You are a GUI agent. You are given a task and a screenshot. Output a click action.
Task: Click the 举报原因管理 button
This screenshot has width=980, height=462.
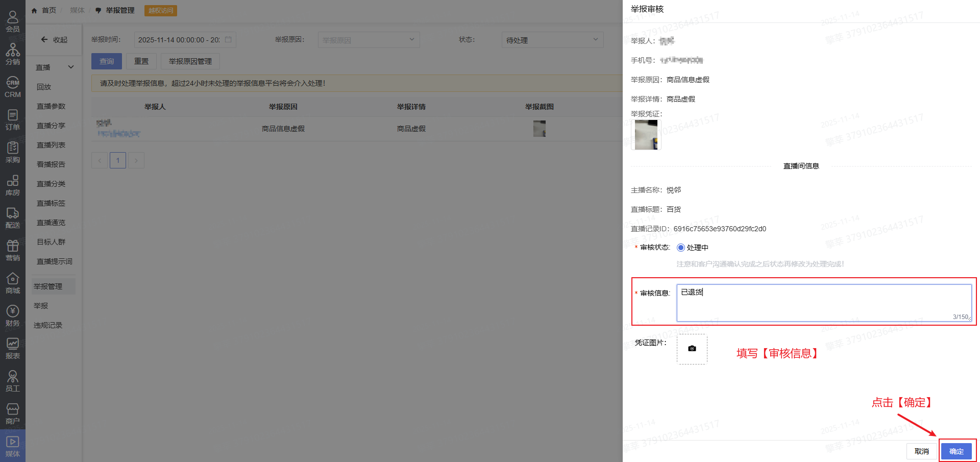pos(190,61)
